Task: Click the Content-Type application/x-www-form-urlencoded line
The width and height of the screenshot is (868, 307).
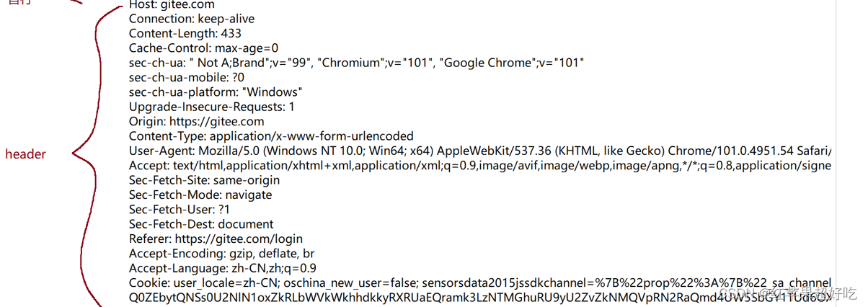Action: (271, 136)
